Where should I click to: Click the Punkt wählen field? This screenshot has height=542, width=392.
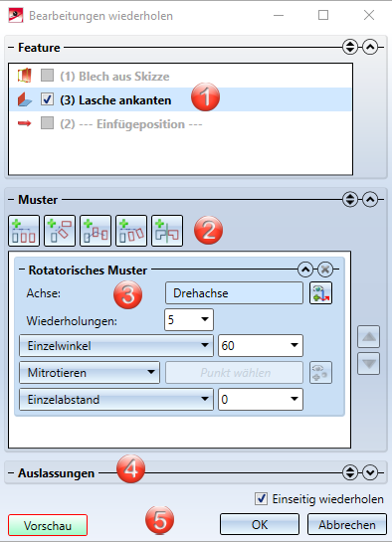coord(234,373)
